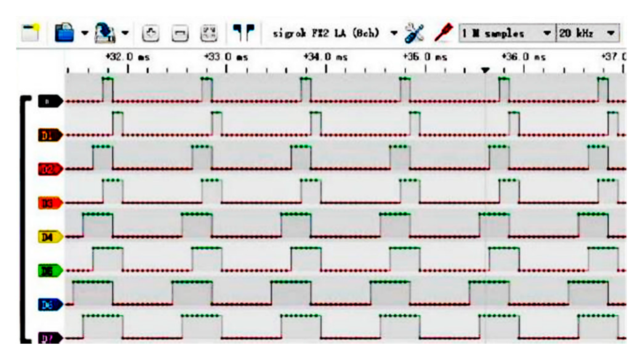Toggle the show cursors icon

pyautogui.click(x=244, y=32)
